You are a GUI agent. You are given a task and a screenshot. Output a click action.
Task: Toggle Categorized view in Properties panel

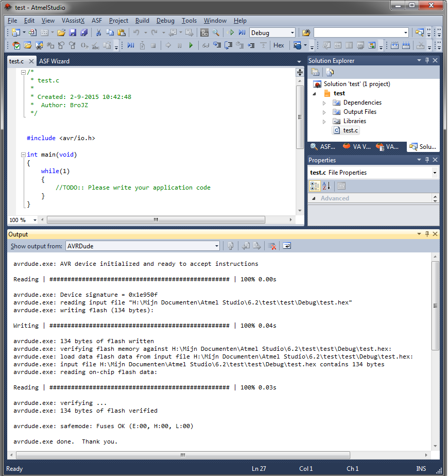coord(315,186)
